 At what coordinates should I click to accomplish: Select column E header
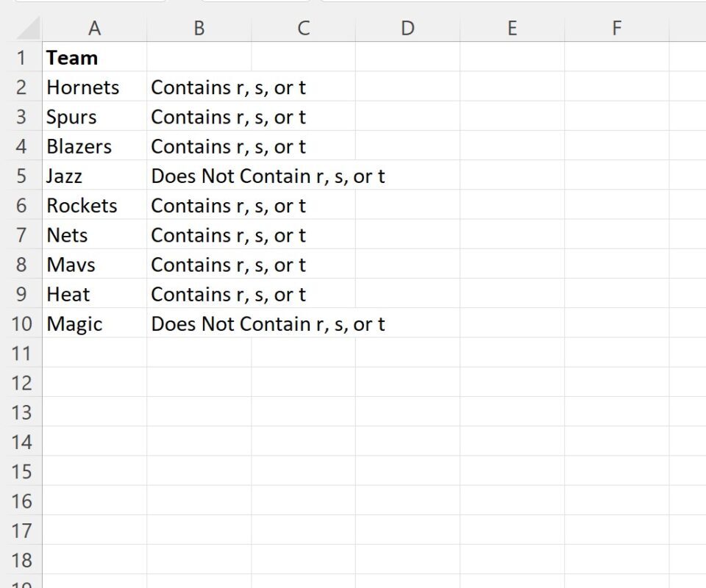coord(512,29)
